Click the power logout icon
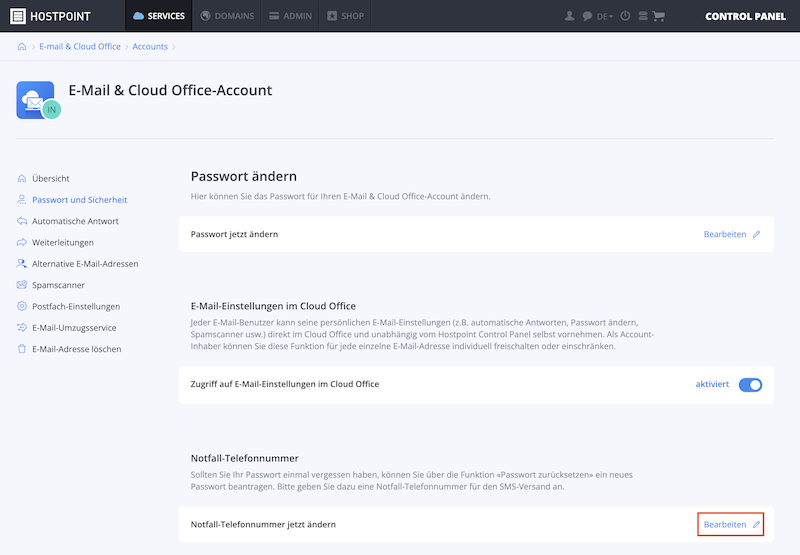Image resolution: width=800 pixels, height=555 pixels. pyautogui.click(x=625, y=16)
